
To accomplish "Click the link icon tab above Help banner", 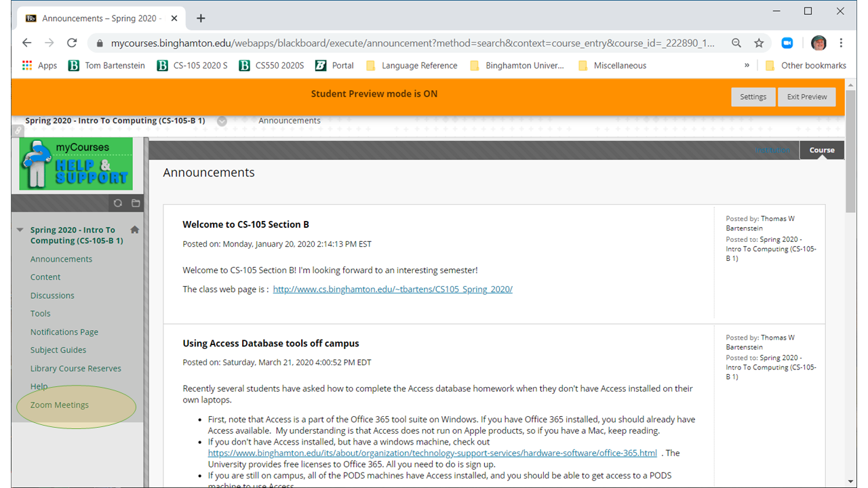I will 18,130.
